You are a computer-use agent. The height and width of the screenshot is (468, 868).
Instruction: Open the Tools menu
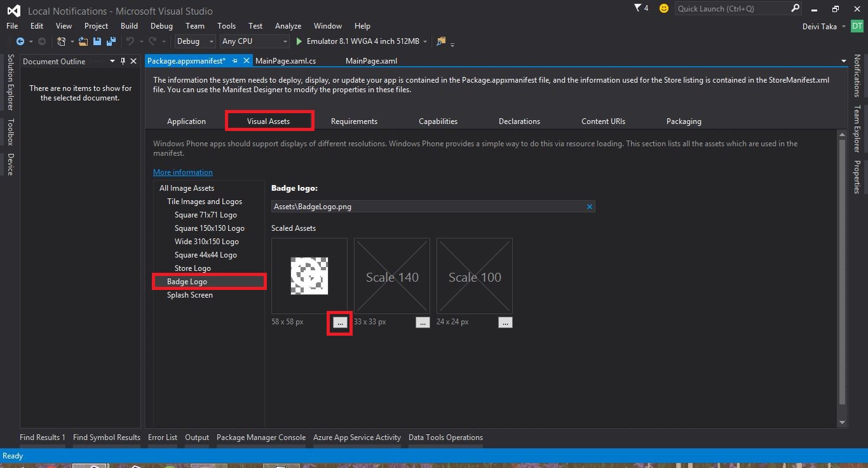pyautogui.click(x=226, y=26)
